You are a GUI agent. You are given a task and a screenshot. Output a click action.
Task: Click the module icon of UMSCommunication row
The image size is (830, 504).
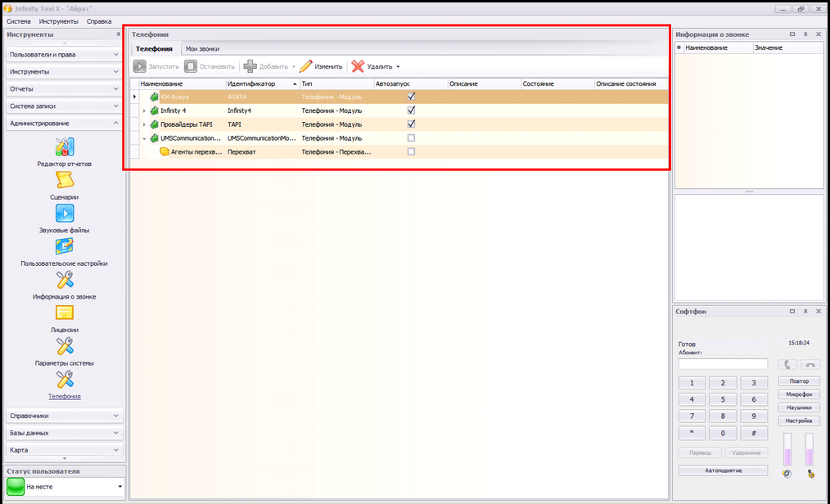click(154, 138)
